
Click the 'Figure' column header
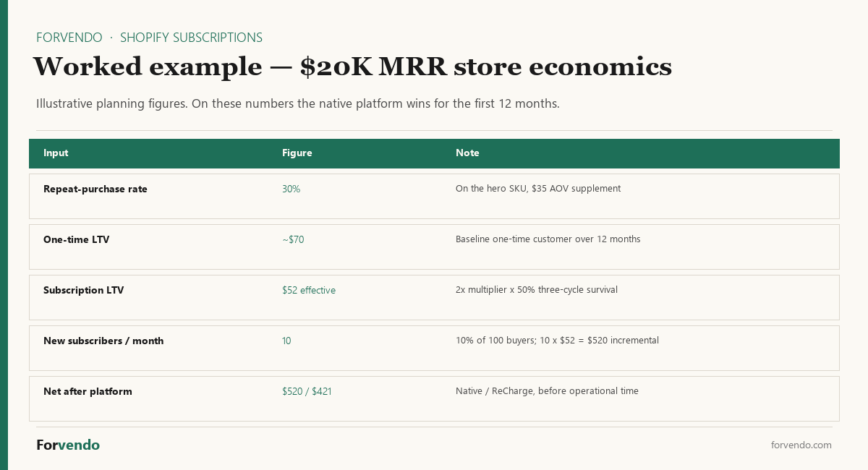point(297,153)
